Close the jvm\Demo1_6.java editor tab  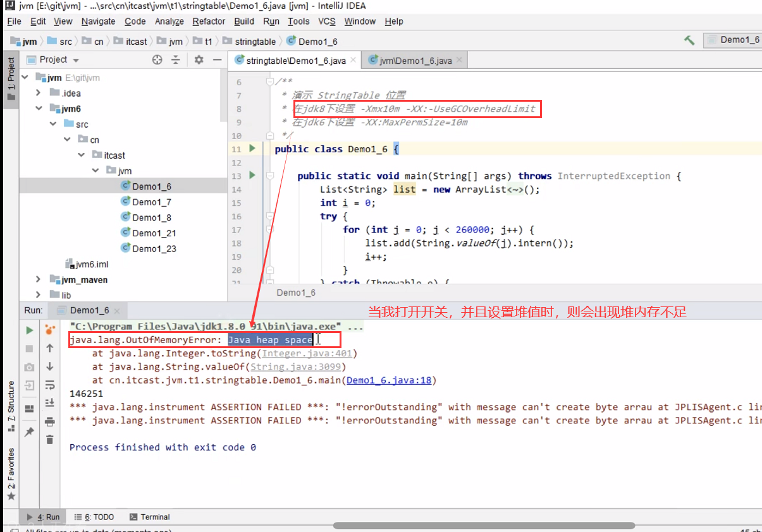[x=458, y=61]
